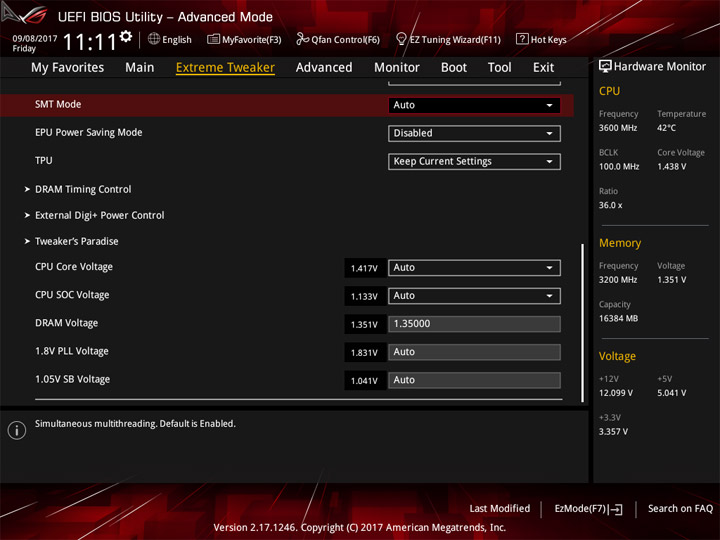Image resolution: width=720 pixels, height=540 pixels.
Task: Switch to the Main tab
Action: pyautogui.click(x=140, y=68)
